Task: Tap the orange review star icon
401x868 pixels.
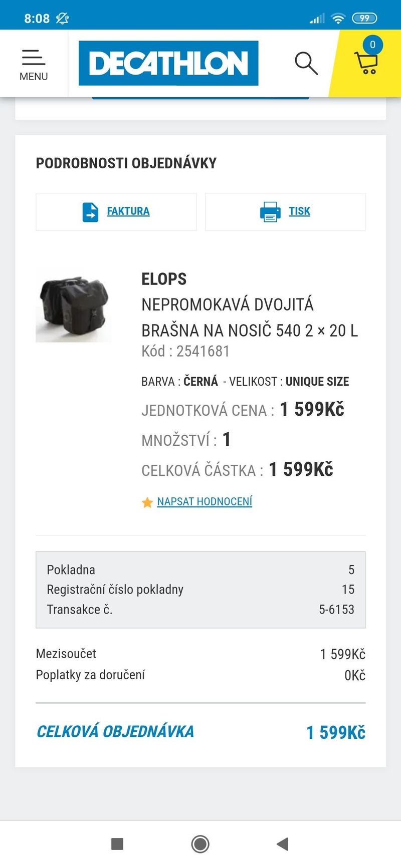Action: click(147, 502)
